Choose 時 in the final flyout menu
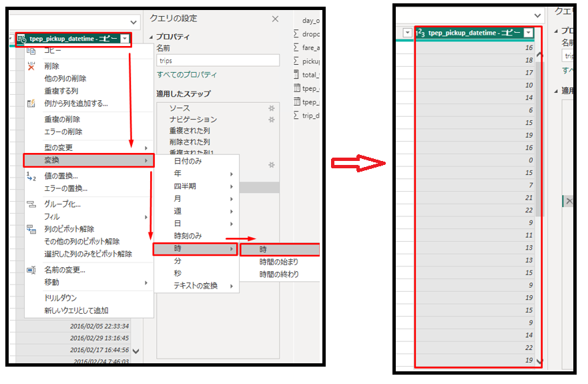 coord(280,250)
